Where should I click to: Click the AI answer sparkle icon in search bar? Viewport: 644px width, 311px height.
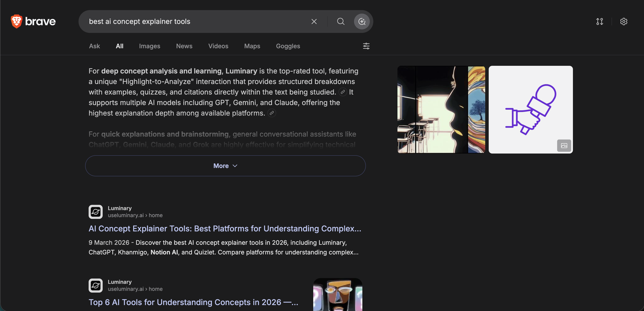pyautogui.click(x=362, y=21)
